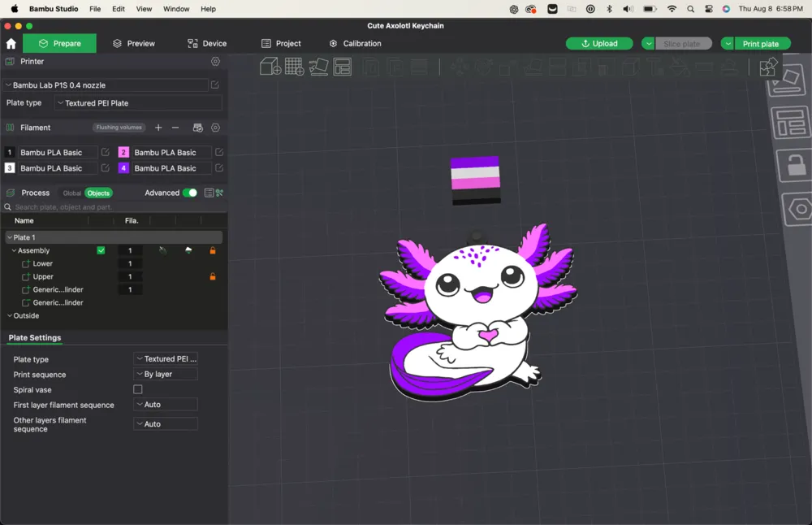The width and height of the screenshot is (812, 525).
Task: Collapse the Outside tree node
Action: coord(9,315)
